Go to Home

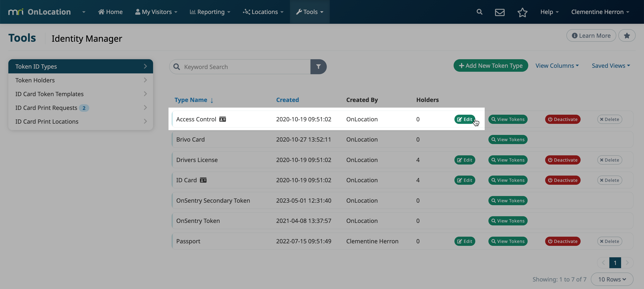point(110,12)
